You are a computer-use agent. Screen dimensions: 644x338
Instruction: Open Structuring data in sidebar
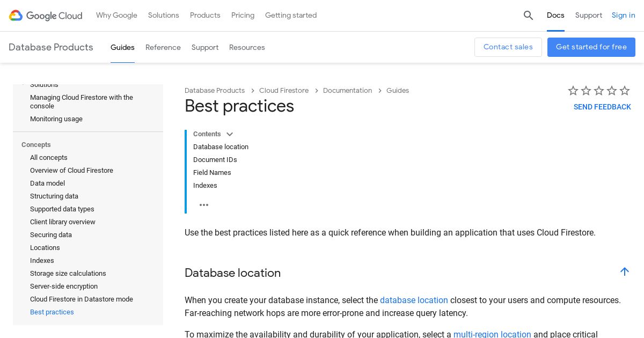[54, 196]
